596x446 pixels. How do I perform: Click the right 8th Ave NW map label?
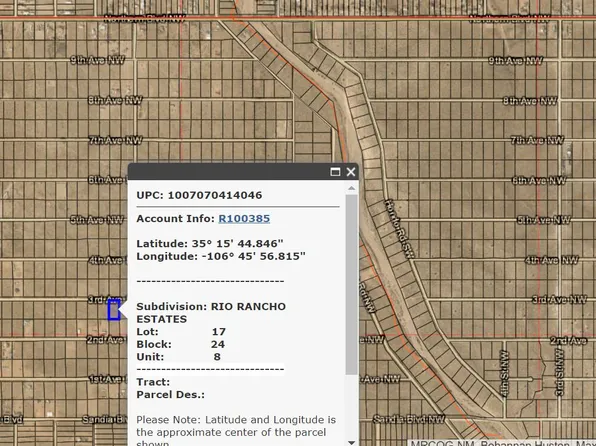(530, 101)
